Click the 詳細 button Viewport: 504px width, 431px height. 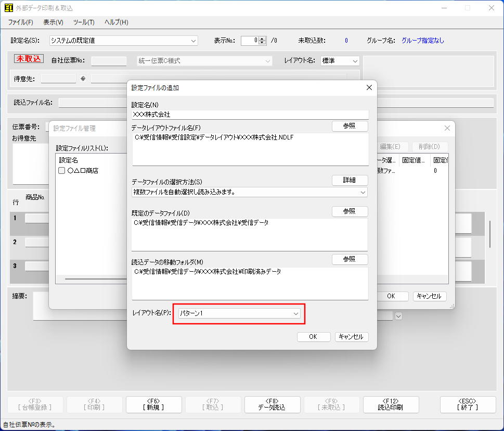tap(350, 181)
